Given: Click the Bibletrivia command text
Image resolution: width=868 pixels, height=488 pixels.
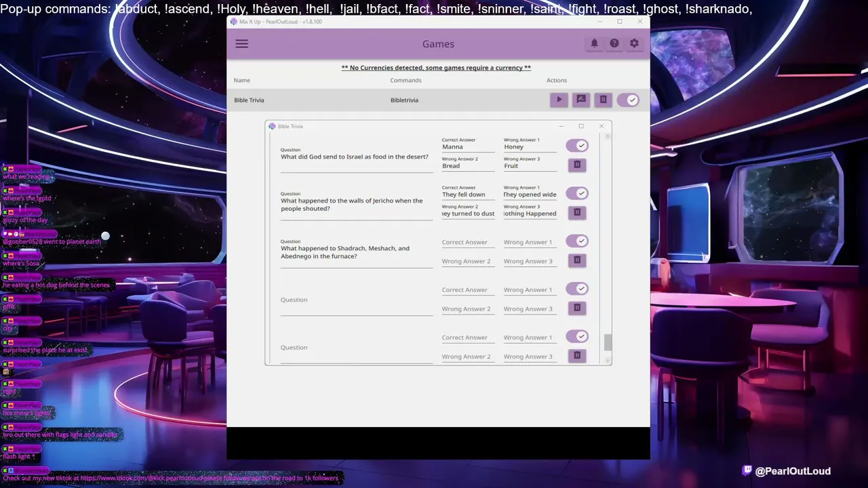Looking at the screenshot, I should 404,100.
